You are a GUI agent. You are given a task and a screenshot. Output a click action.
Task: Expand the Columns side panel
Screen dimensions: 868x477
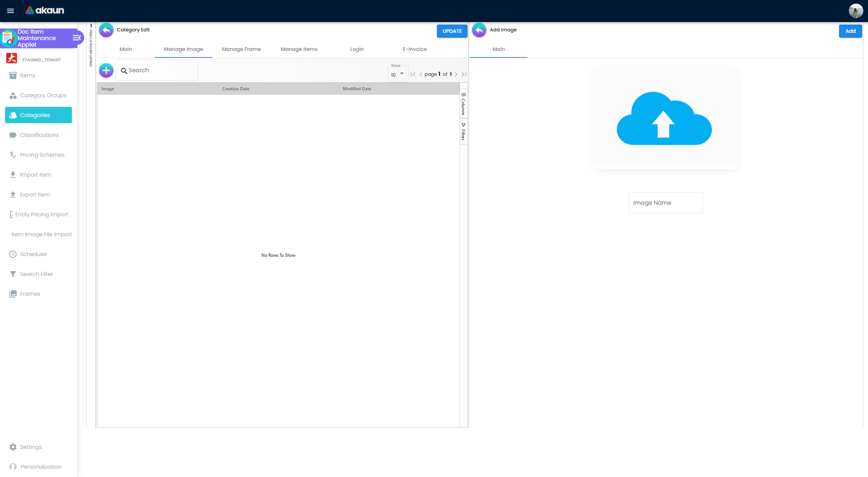coord(463,104)
